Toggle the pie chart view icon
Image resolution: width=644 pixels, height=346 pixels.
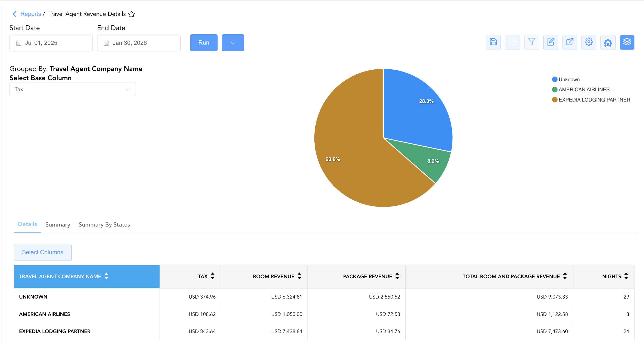[x=512, y=42]
